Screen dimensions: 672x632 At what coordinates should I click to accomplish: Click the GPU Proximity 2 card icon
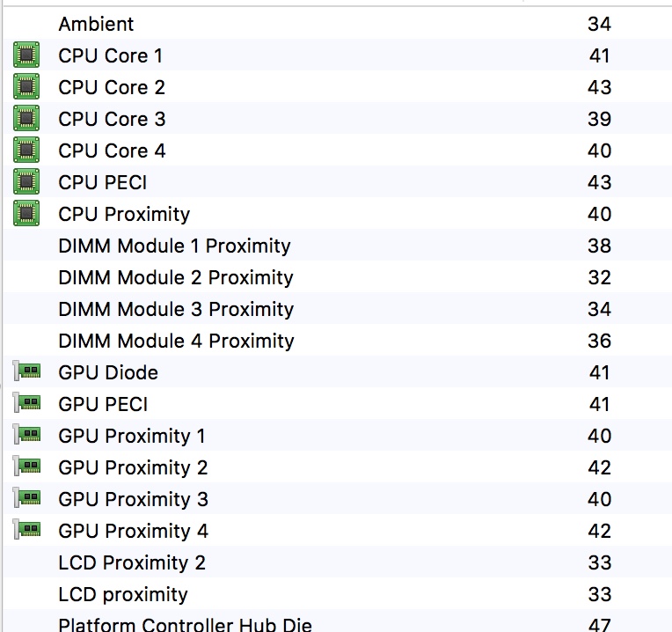[x=27, y=466]
